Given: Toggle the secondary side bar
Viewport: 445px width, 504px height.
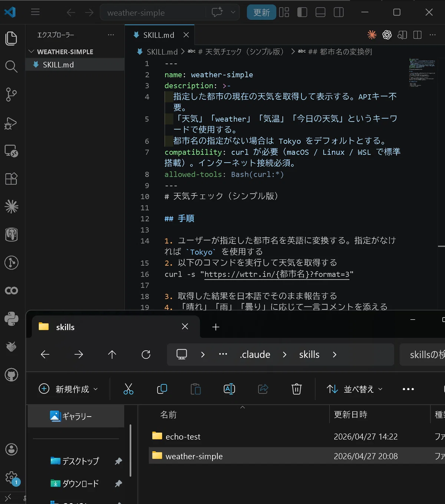Looking at the screenshot, I should coord(339,12).
